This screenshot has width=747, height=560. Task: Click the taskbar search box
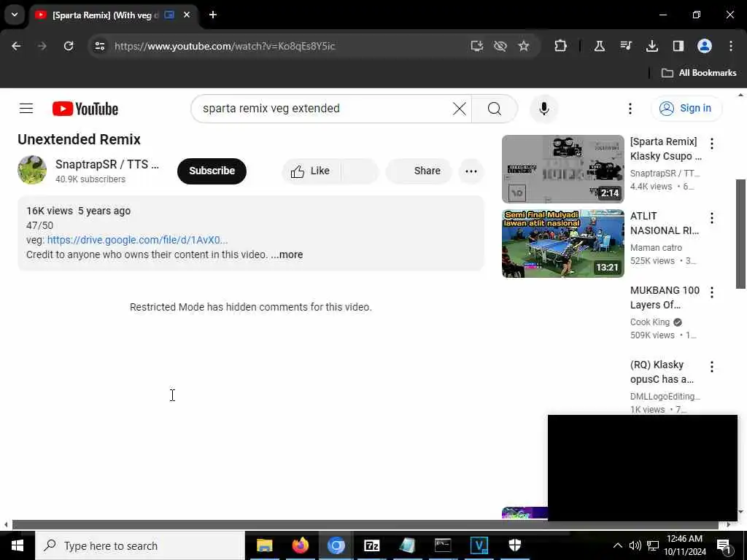coord(140,545)
